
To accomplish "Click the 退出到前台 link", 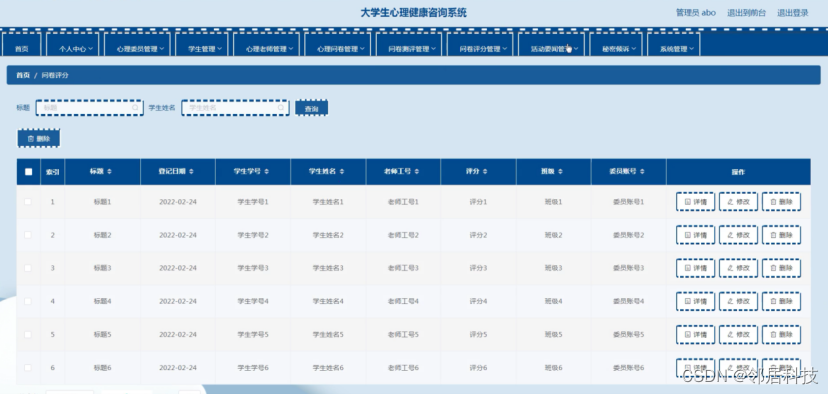I will tap(746, 13).
